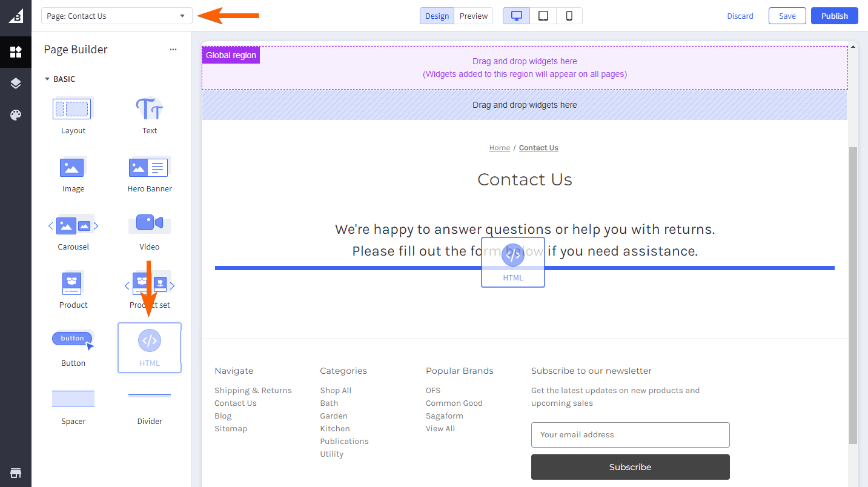Pick the Hero Banner widget

(x=149, y=167)
